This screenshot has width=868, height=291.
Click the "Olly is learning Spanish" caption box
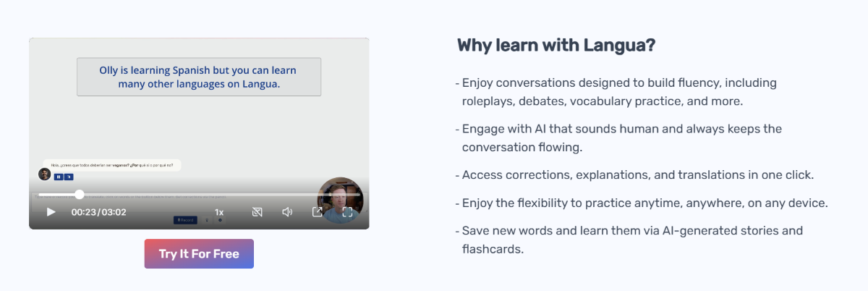(199, 77)
